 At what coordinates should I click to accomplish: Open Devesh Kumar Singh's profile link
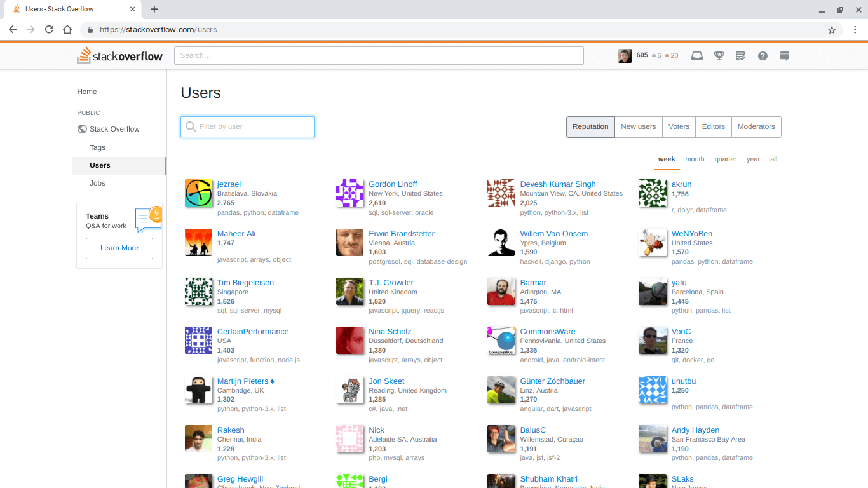coord(558,184)
